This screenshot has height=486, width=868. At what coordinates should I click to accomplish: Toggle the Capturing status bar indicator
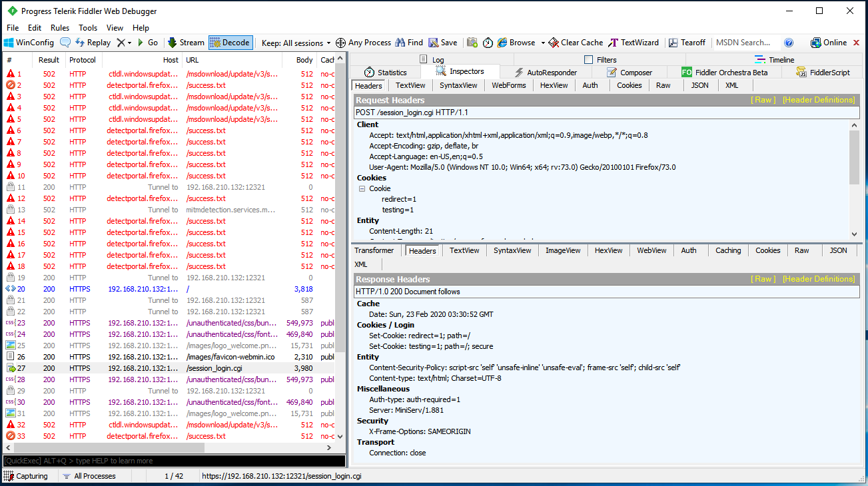click(27, 476)
